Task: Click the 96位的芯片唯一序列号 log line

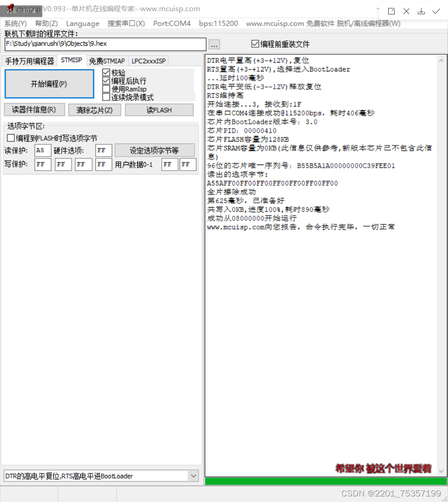Action: 301,165
